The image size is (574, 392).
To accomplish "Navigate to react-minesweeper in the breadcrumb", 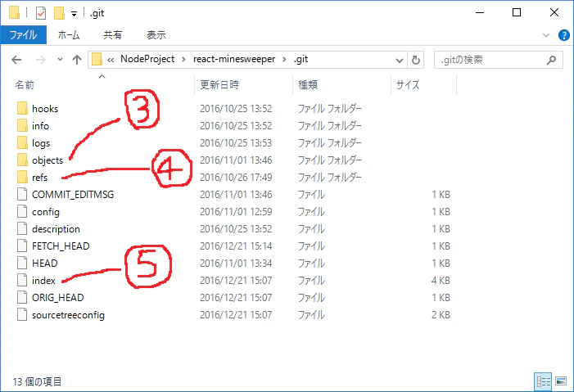I will pyautogui.click(x=234, y=59).
